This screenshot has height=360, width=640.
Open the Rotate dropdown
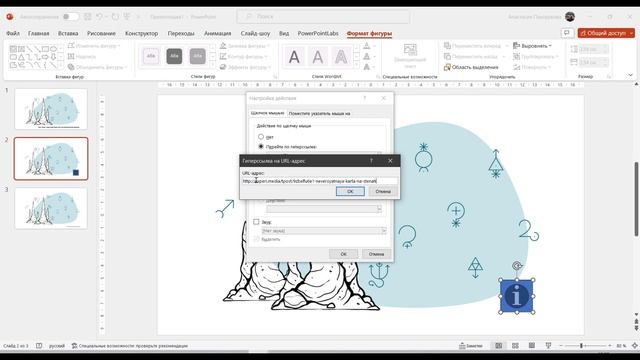tap(533, 67)
